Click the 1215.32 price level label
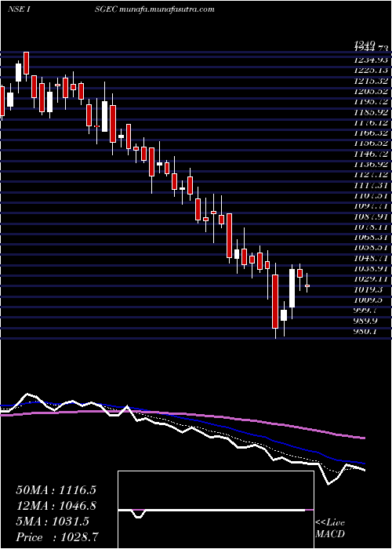This screenshot has height=549, width=392. (371, 82)
